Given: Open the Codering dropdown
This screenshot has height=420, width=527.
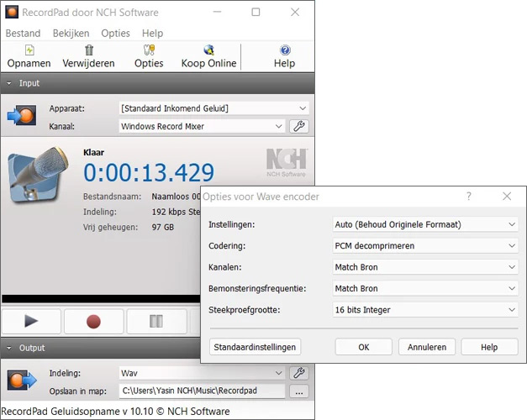Looking at the screenshot, I should pos(425,245).
